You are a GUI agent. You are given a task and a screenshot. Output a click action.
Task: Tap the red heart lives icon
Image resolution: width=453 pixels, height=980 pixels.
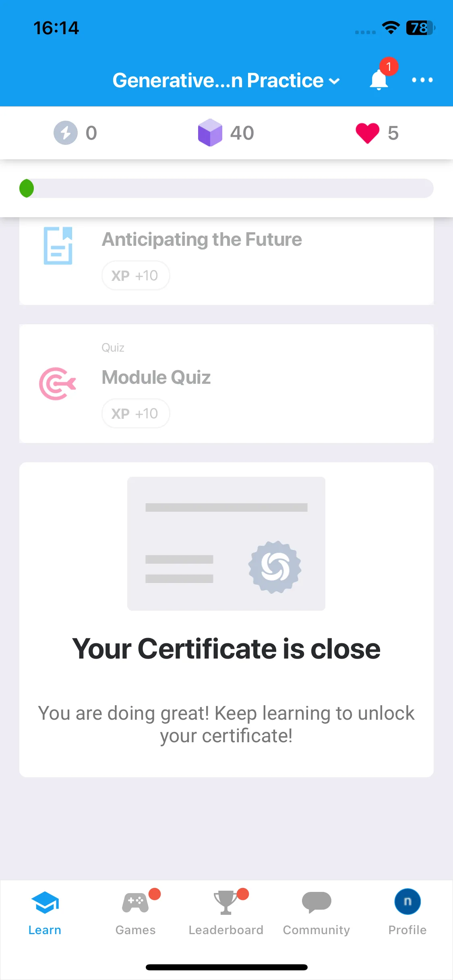[367, 133]
